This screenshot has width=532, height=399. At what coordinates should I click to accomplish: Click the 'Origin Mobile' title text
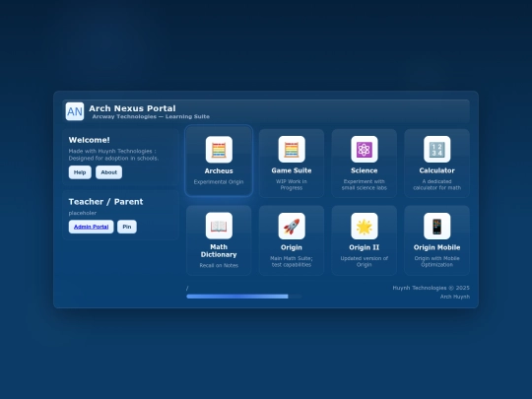point(437,247)
